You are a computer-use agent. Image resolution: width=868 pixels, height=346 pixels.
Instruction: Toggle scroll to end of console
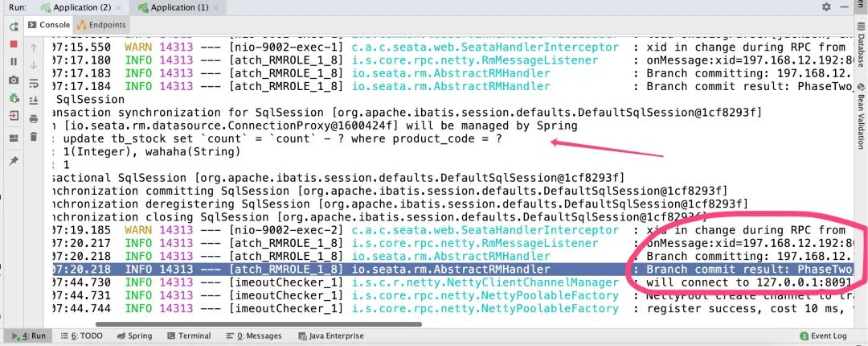pyautogui.click(x=33, y=101)
